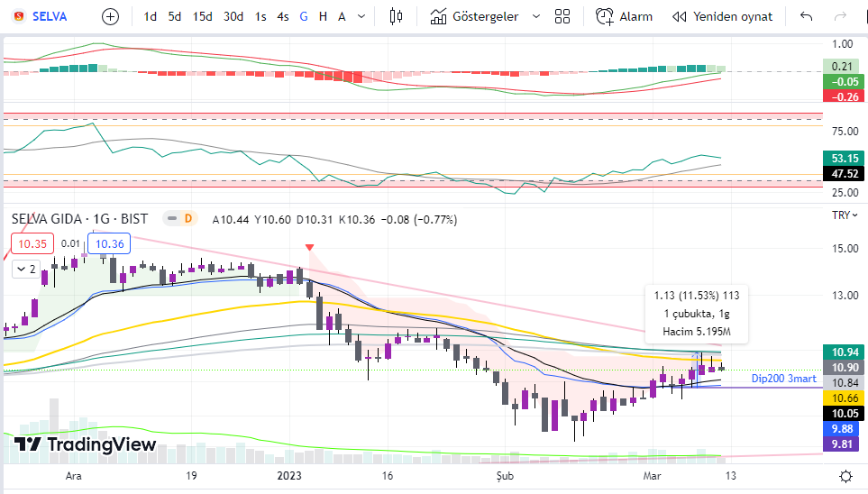The height and width of the screenshot is (494, 868).
Task: Click the K10.36 close value in the legend
Action: (357, 219)
